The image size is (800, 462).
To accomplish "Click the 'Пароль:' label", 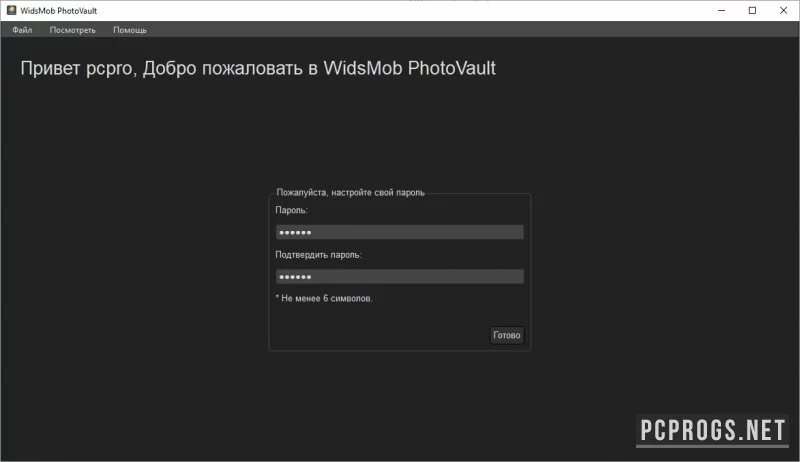I will (x=291, y=210).
